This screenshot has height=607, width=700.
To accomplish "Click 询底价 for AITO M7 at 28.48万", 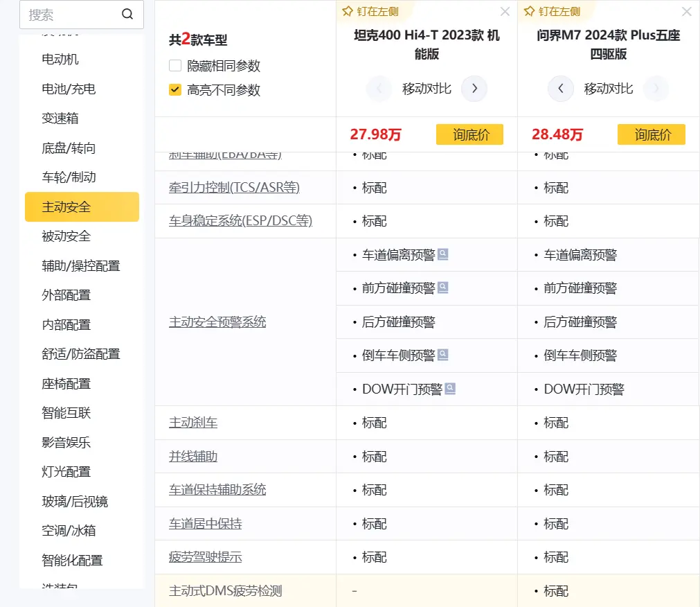I will pos(652,134).
